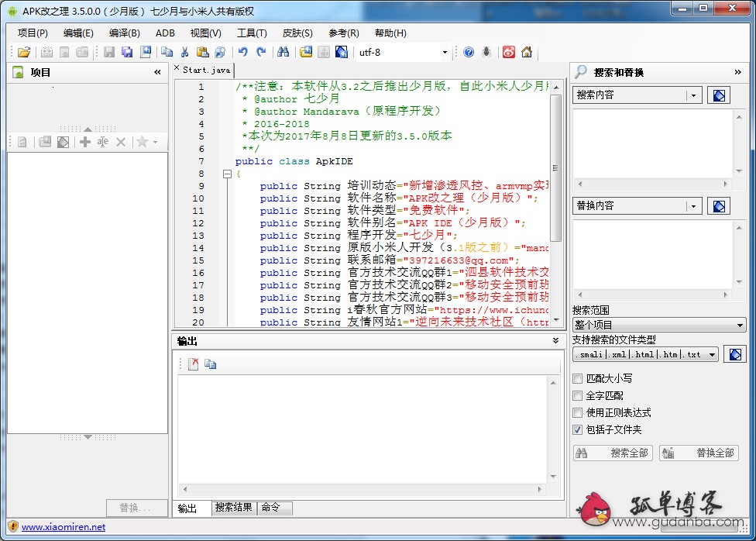Clear output using the red-marked page icon

[193, 364]
